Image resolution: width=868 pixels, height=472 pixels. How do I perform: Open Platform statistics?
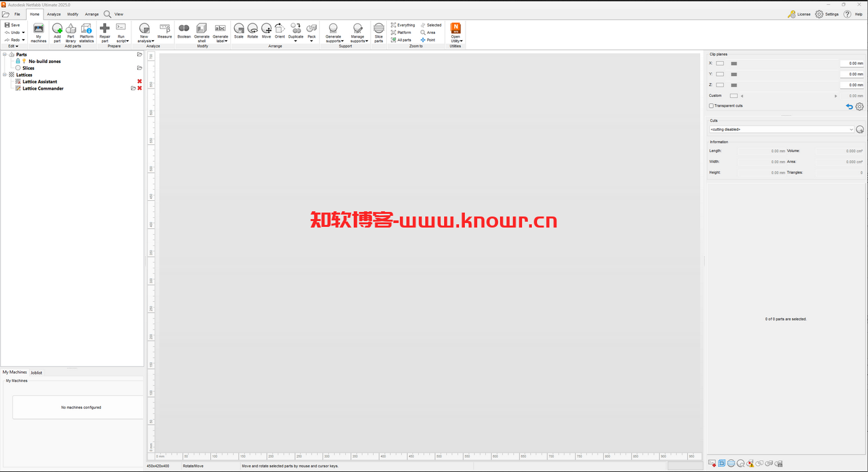click(x=86, y=33)
